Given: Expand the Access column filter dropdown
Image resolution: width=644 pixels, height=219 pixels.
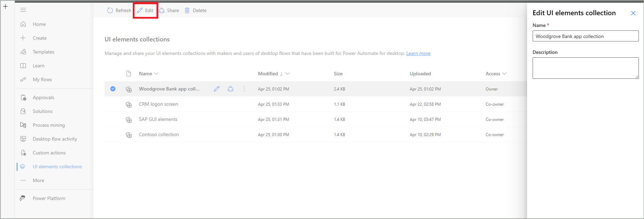Looking at the screenshot, I should point(504,74).
